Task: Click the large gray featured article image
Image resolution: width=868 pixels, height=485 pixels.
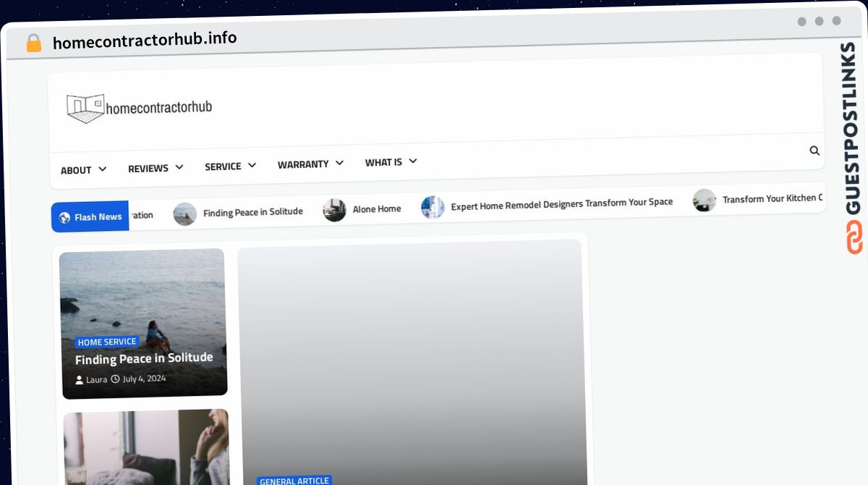Action: (x=411, y=362)
